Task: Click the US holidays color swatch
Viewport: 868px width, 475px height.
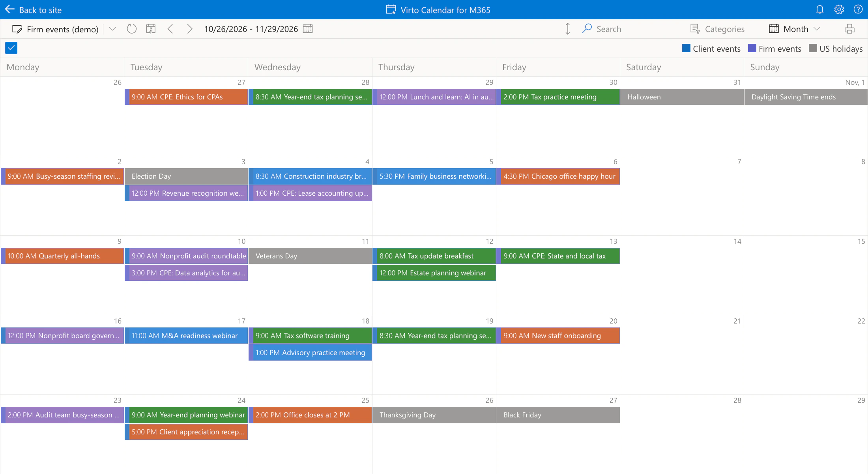Action: [x=813, y=48]
